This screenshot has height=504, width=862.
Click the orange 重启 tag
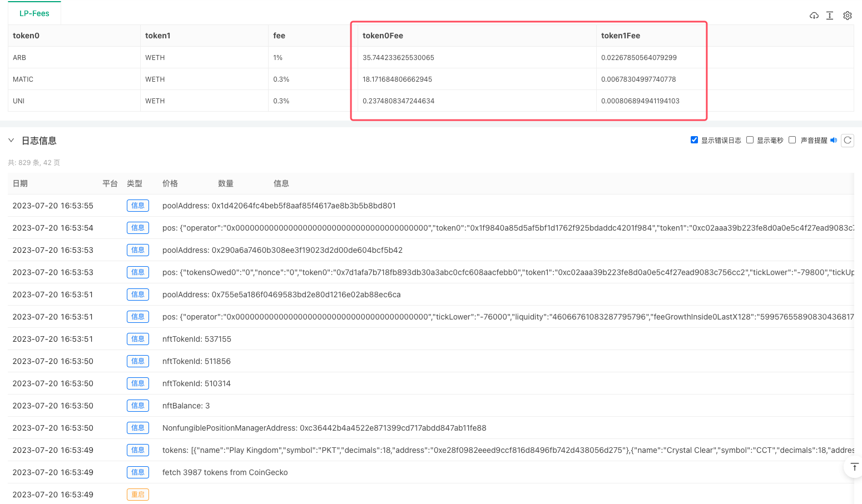coord(137,495)
